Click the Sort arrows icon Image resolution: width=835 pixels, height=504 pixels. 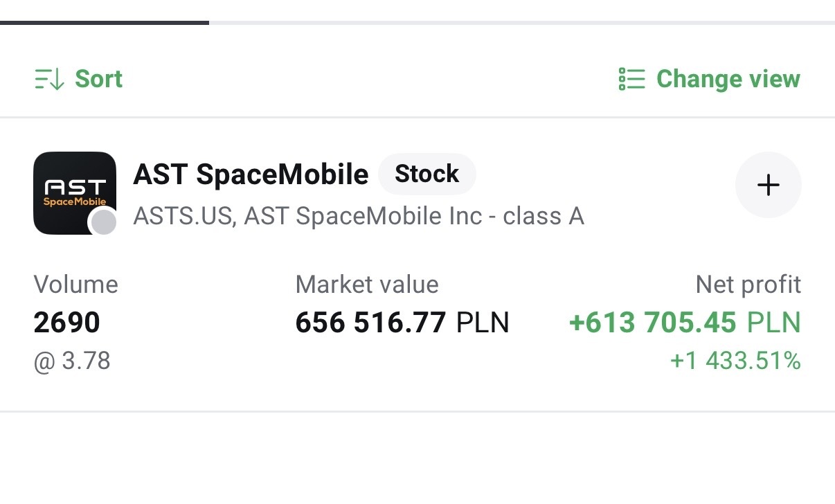[x=49, y=80]
